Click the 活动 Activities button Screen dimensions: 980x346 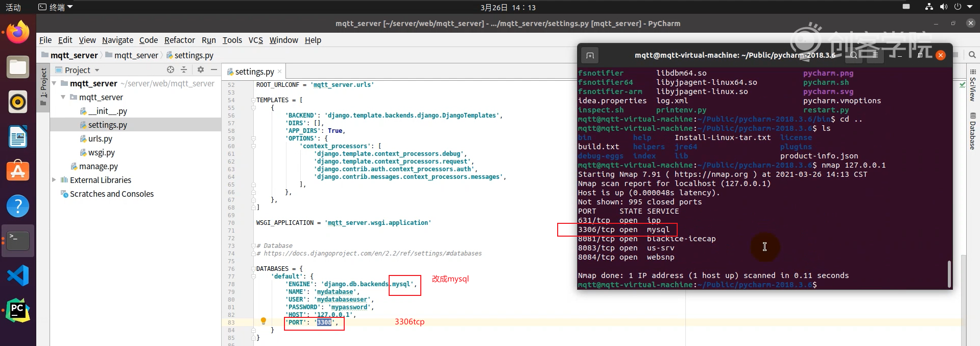point(13,7)
